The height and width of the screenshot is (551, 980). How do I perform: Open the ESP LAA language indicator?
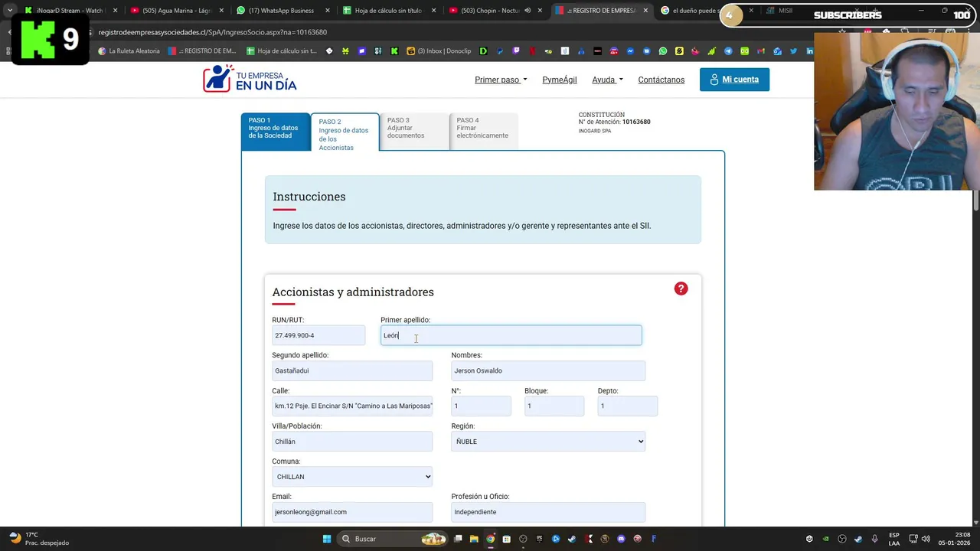[x=894, y=539]
